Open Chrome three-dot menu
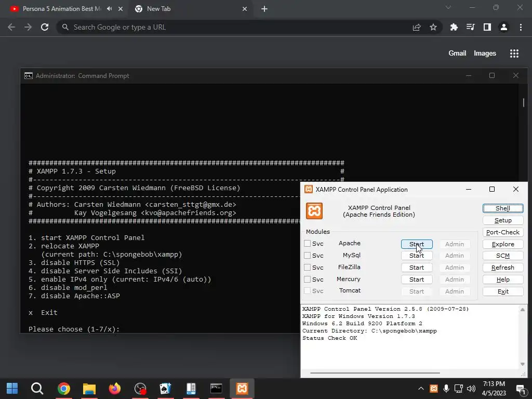This screenshot has height=399, width=532. click(521, 27)
